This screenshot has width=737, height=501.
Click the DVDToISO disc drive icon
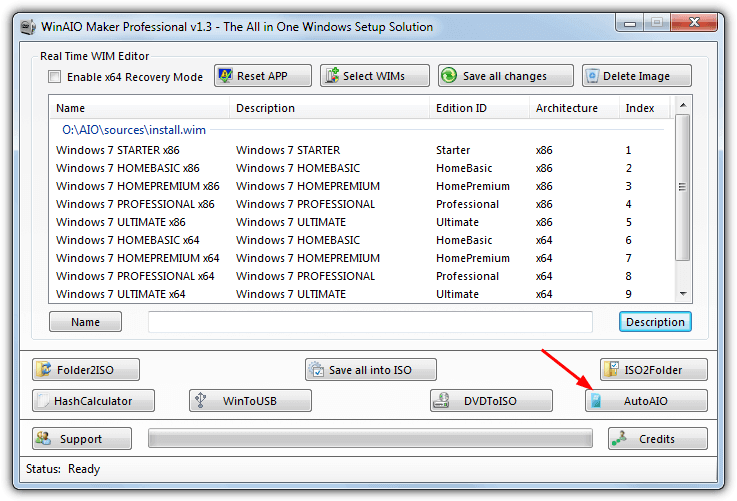pos(441,400)
